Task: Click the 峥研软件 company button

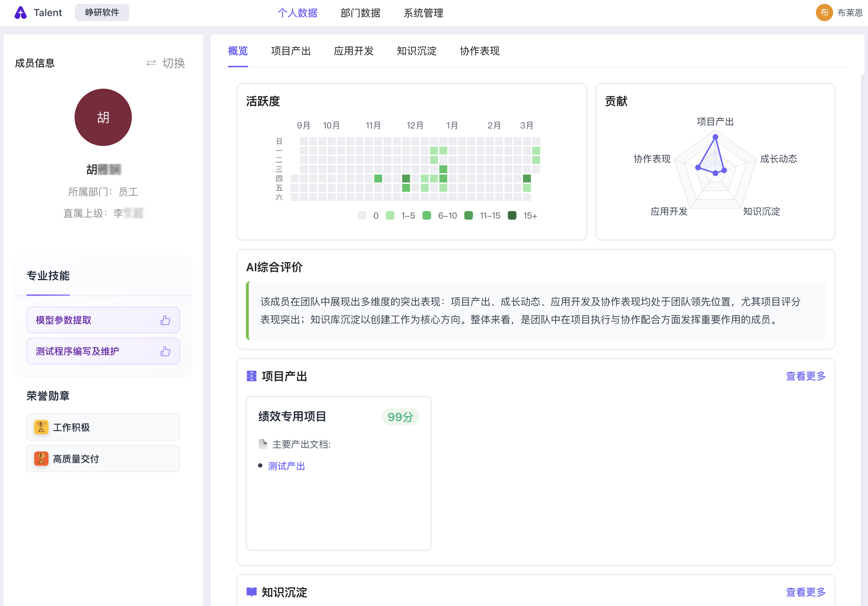Action: 102,13
